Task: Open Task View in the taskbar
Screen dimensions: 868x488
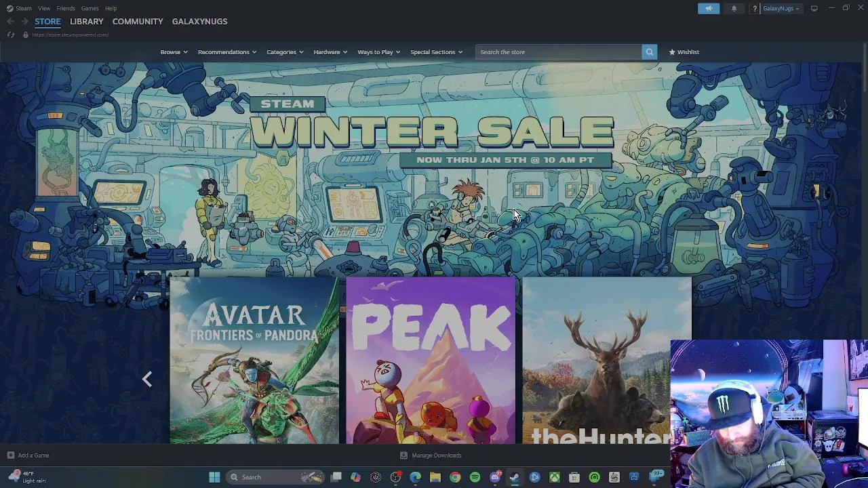Action: coord(336,477)
